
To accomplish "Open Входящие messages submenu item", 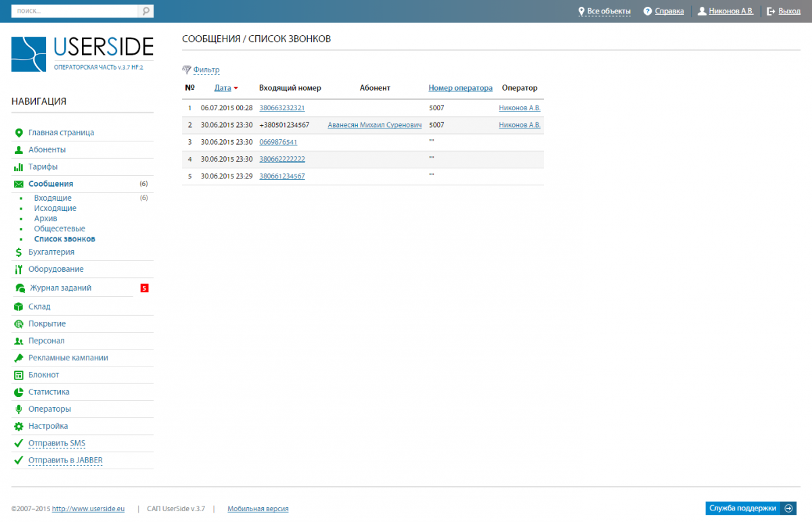I will click(53, 198).
